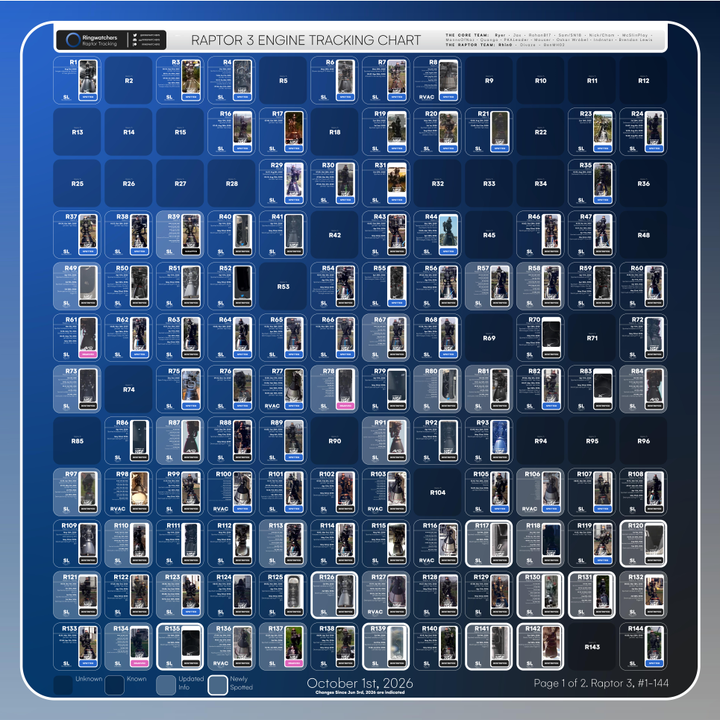Click the Updated Info legend swatch
The image size is (720, 720).
pos(166,685)
